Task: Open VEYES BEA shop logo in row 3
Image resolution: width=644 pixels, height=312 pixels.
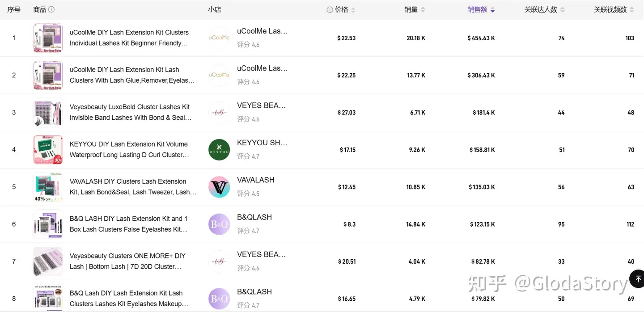Action: 219,112
